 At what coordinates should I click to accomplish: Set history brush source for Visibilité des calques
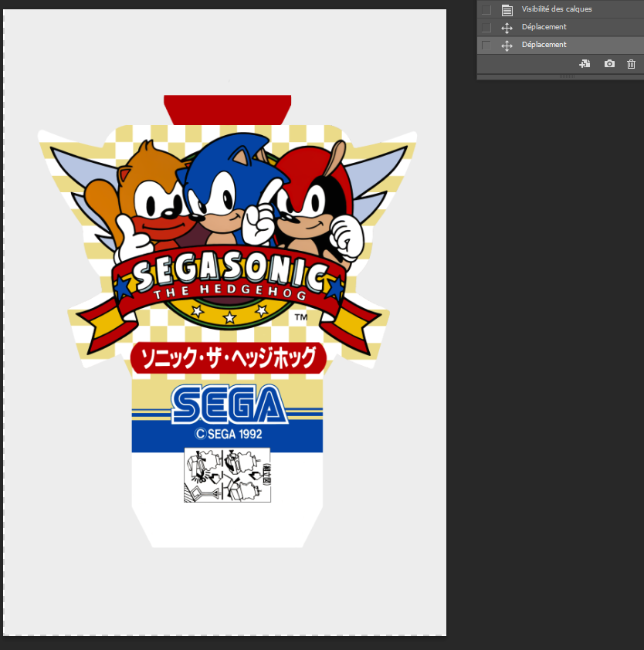point(486,9)
